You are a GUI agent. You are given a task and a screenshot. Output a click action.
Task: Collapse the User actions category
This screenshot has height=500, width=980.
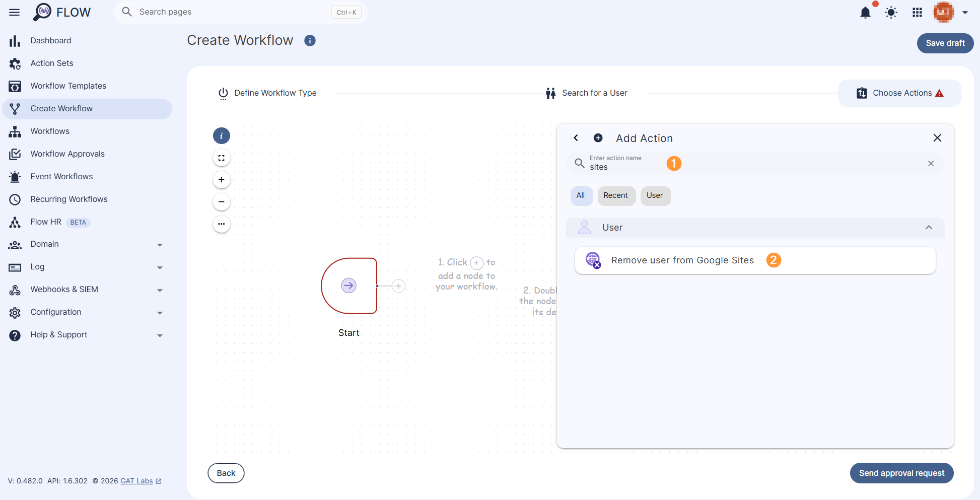click(929, 228)
